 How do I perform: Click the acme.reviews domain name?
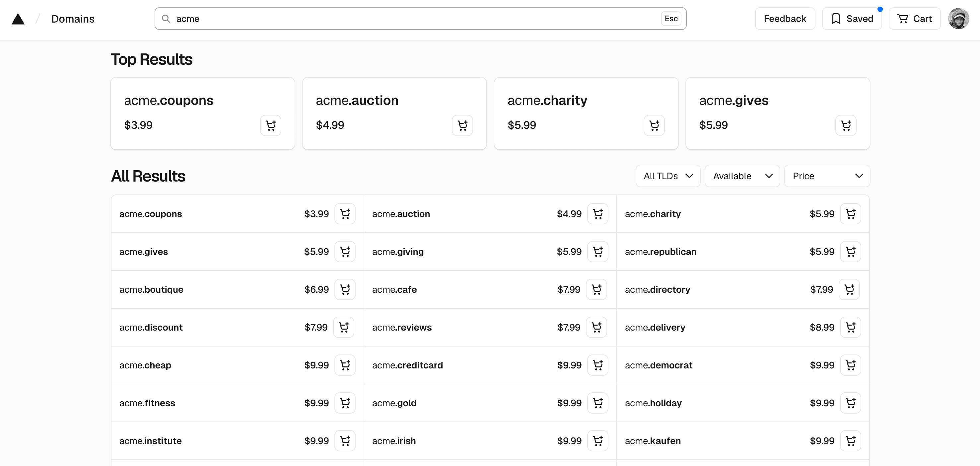[x=402, y=327]
